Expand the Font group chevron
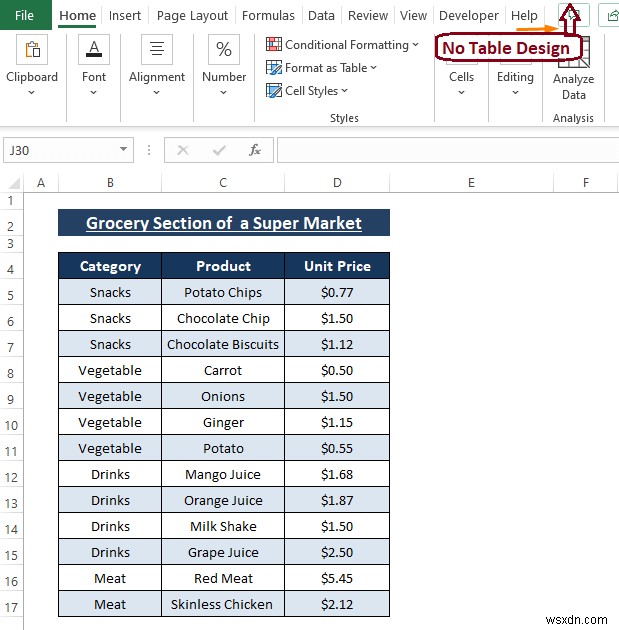This screenshot has width=619, height=630. (94, 93)
